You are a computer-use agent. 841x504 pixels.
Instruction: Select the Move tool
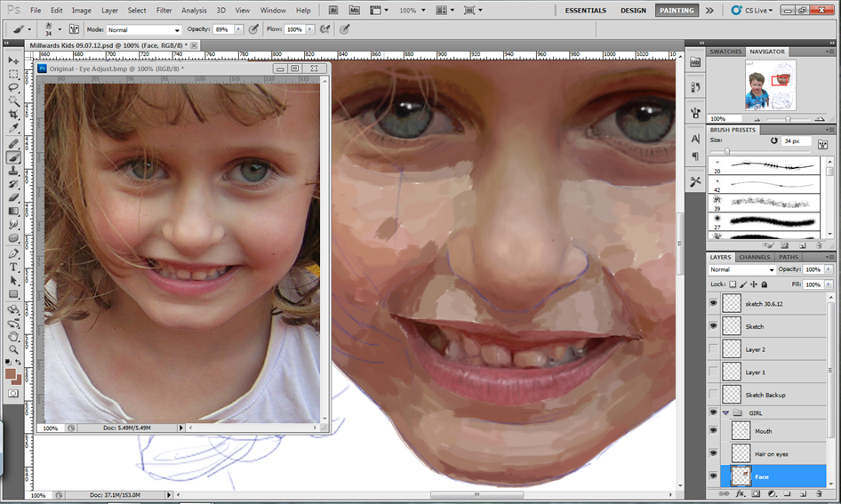click(x=13, y=60)
